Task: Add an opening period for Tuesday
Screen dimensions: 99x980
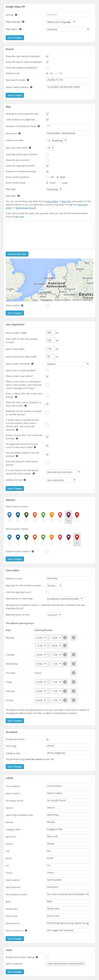Action: tap(74, 655)
